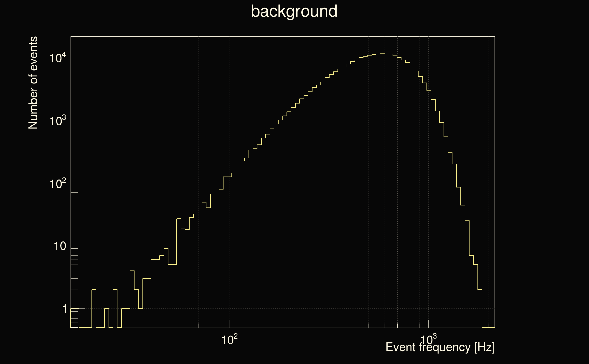Image resolution: width=589 pixels, height=364 pixels.
Task: Select the 'Number of events' y-axis label
Action: point(33,83)
